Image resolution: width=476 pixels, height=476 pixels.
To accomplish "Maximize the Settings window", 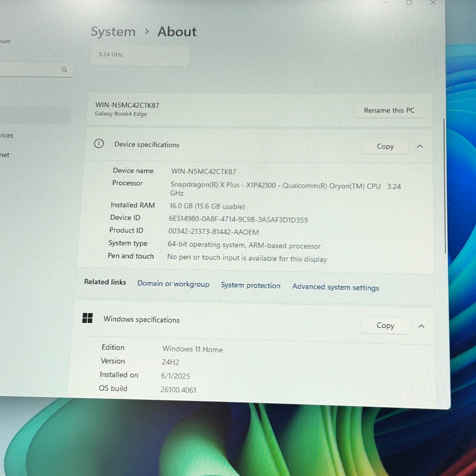I will (x=409, y=3).
